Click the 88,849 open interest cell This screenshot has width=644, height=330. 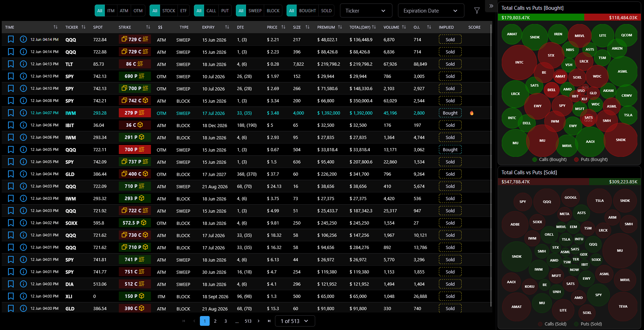pos(420,64)
